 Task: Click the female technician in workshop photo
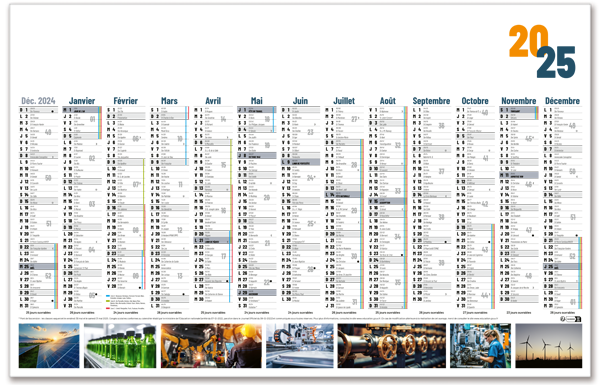480,346
